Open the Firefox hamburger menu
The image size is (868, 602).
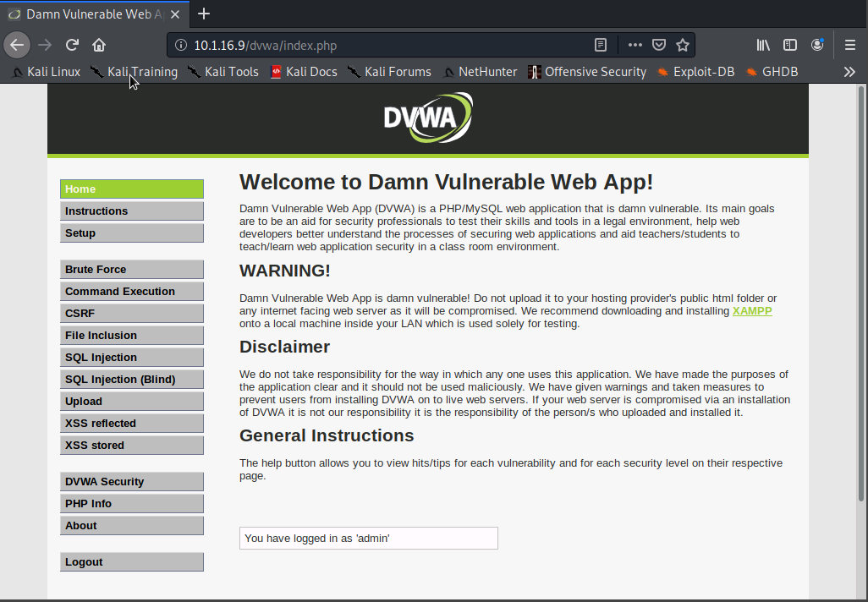pos(850,45)
